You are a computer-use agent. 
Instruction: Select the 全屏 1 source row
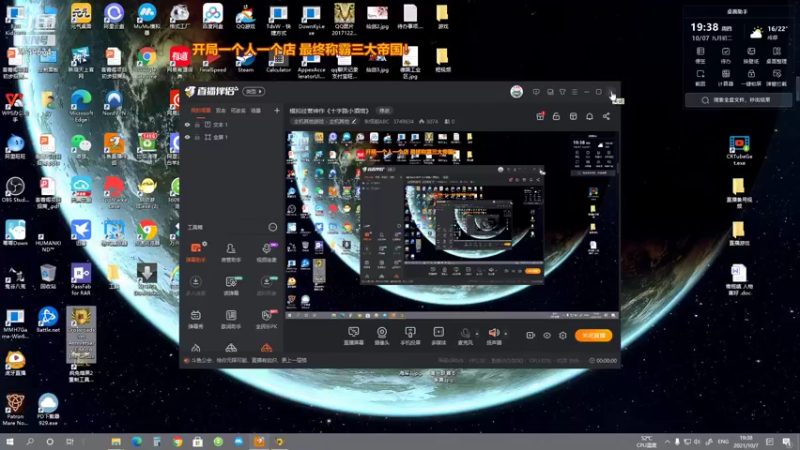pos(233,137)
